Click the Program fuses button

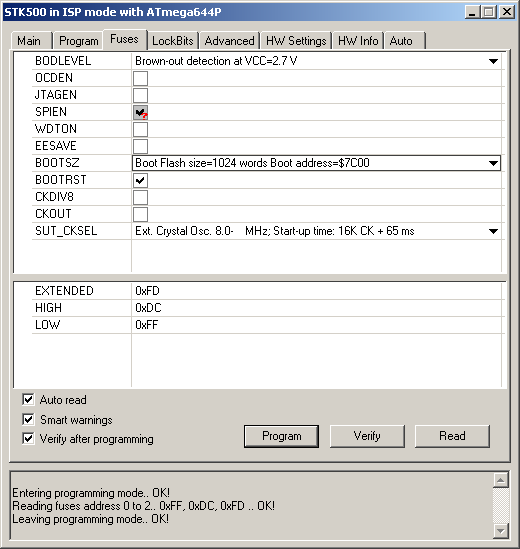click(282, 436)
